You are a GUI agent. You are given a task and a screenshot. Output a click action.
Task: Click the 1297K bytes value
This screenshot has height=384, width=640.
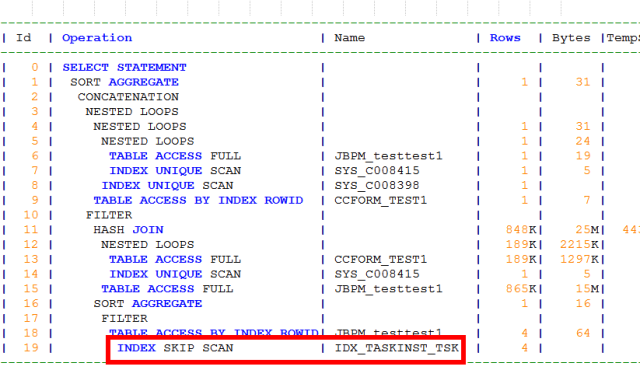click(x=579, y=260)
